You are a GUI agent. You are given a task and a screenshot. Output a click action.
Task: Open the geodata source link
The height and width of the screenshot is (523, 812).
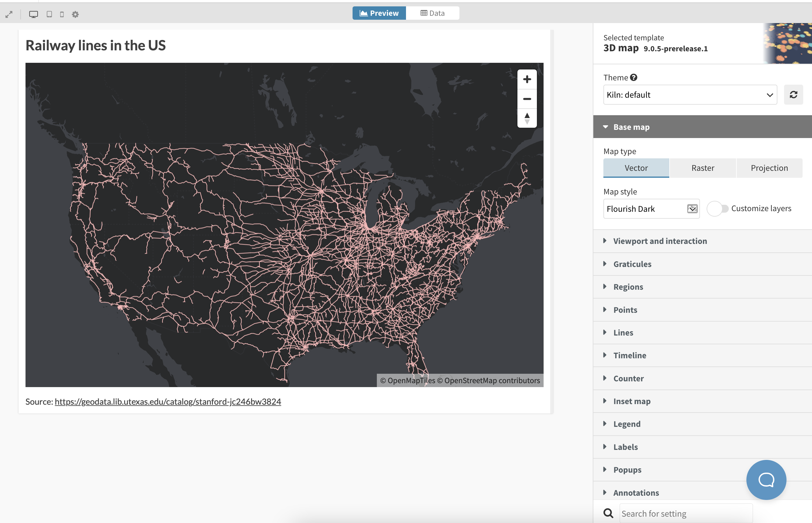tap(168, 401)
